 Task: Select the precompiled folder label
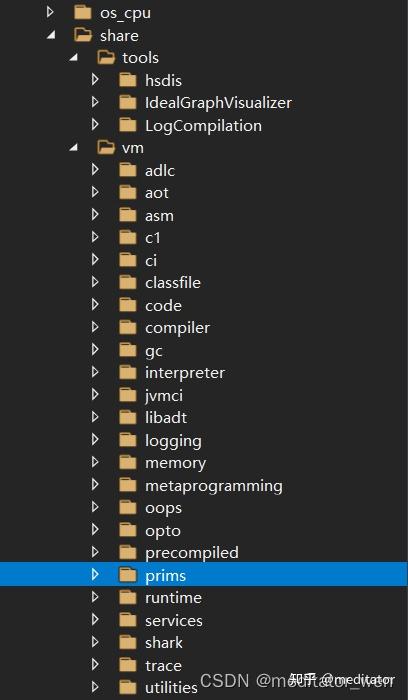pyautogui.click(x=192, y=553)
